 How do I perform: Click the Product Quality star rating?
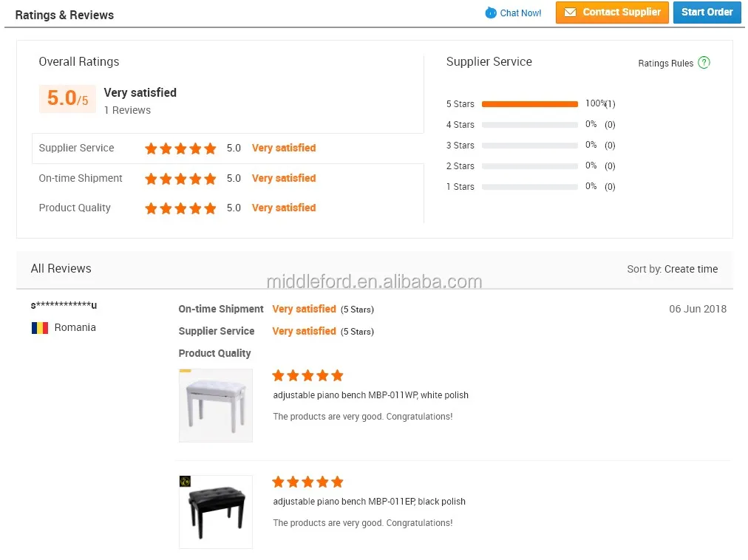point(180,208)
